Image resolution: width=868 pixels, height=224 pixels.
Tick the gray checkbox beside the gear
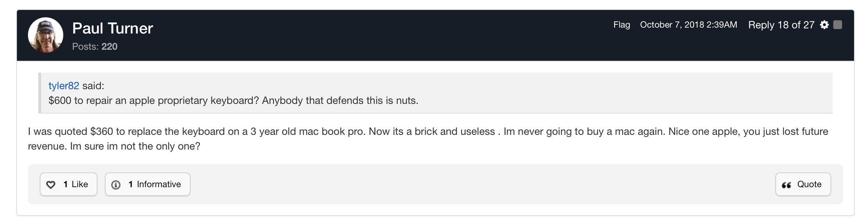pos(837,25)
